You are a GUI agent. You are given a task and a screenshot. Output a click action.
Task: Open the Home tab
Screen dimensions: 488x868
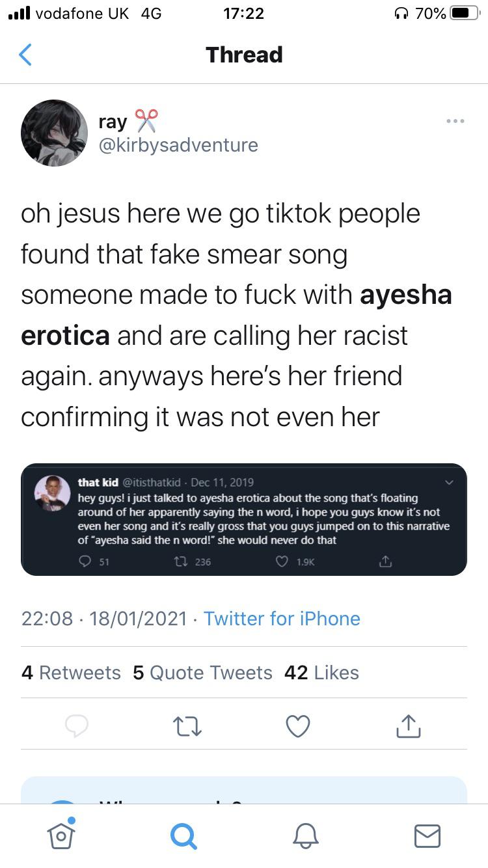(61, 835)
